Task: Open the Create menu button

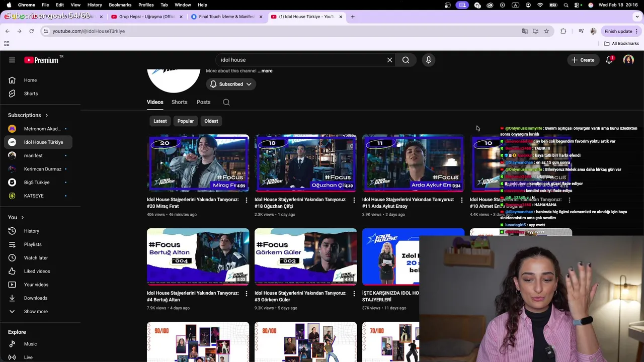Action: click(x=583, y=60)
